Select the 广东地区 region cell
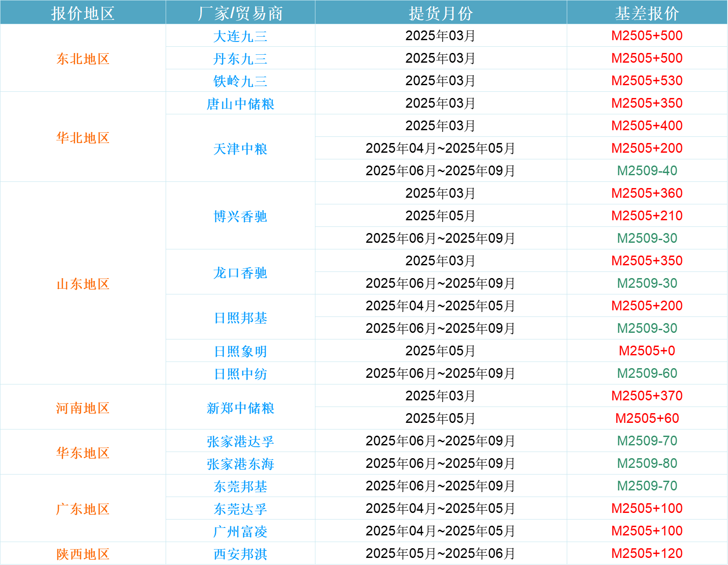This screenshot has width=728, height=565. tap(83, 509)
